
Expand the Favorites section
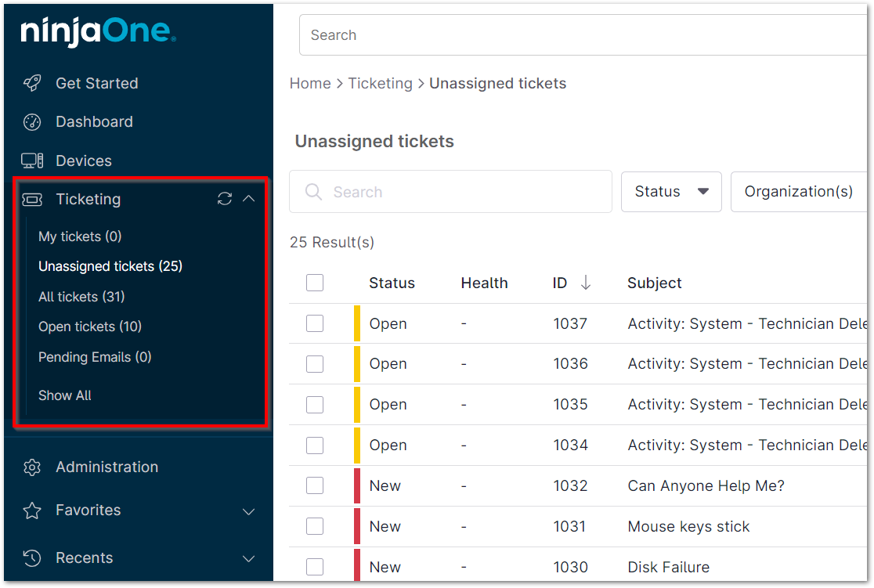coord(248,510)
